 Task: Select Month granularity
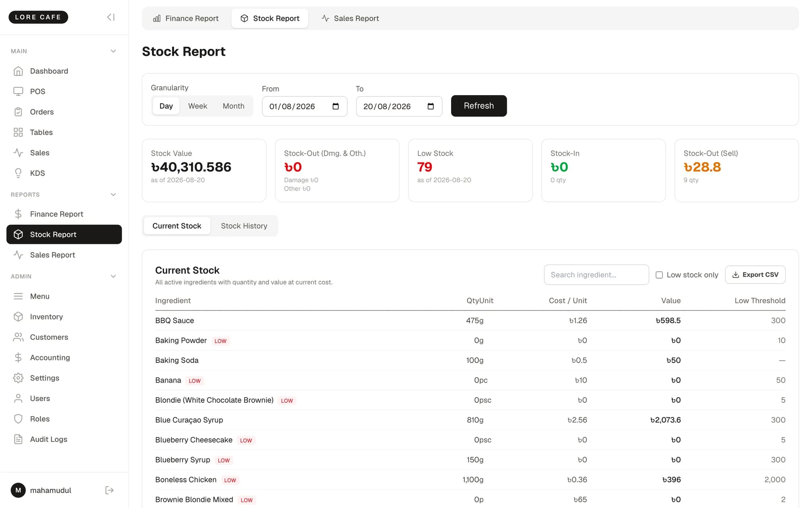(233, 106)
